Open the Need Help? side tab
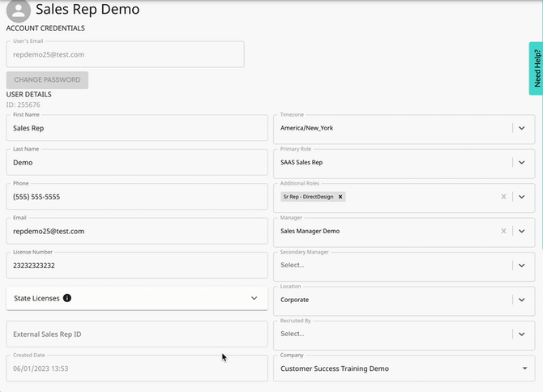543x392 pixels. [535, 68]
